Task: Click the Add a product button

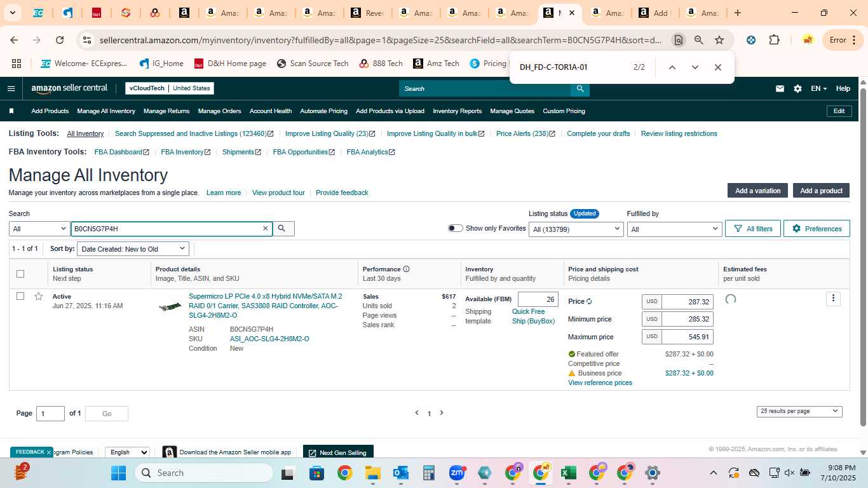Action: (x=821, y=191)
